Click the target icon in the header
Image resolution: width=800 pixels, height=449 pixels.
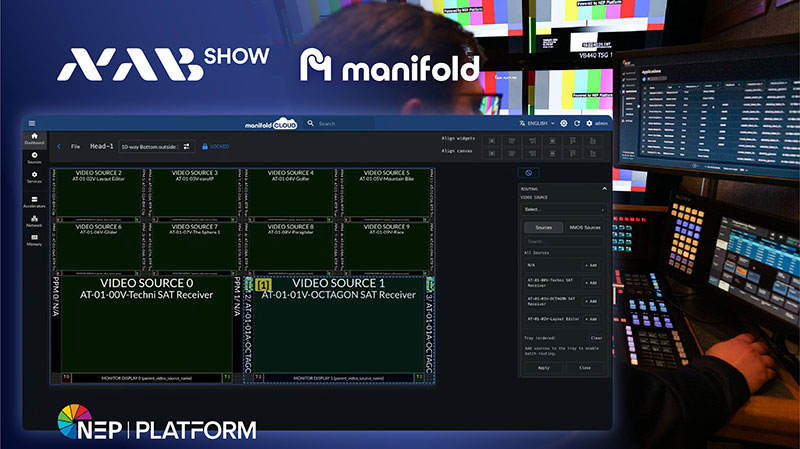(x=564, y=123)
